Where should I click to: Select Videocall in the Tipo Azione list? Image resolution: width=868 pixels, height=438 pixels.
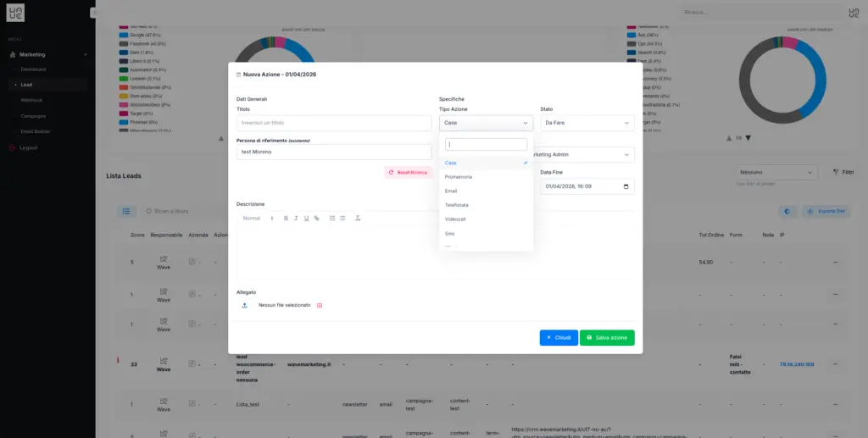(486, 219)
